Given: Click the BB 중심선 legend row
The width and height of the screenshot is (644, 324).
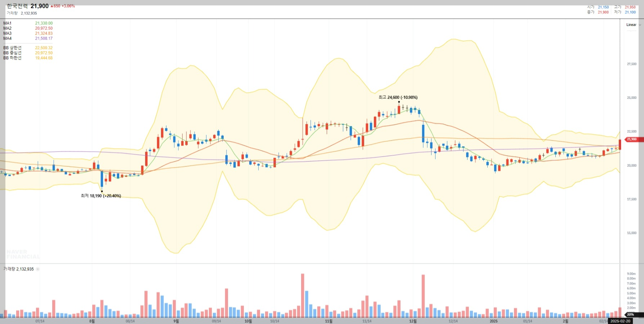Looking at the screenshot, I should coord(28,53).
